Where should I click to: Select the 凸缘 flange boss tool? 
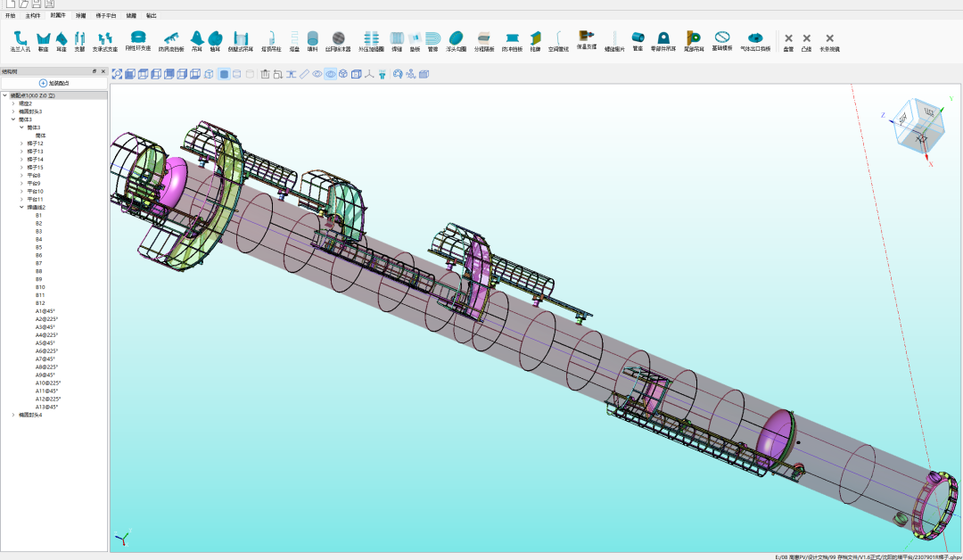[x=806, y=43]
